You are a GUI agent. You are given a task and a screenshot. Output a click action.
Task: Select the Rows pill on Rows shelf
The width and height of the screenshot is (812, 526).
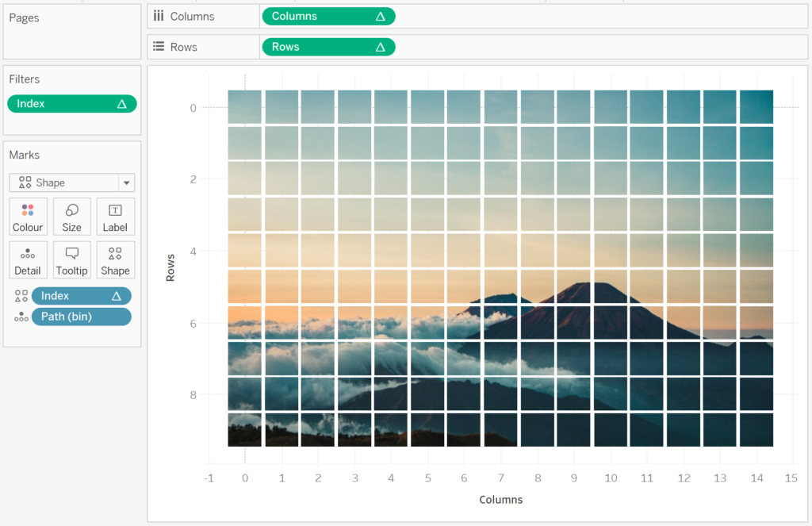point(329,47)
